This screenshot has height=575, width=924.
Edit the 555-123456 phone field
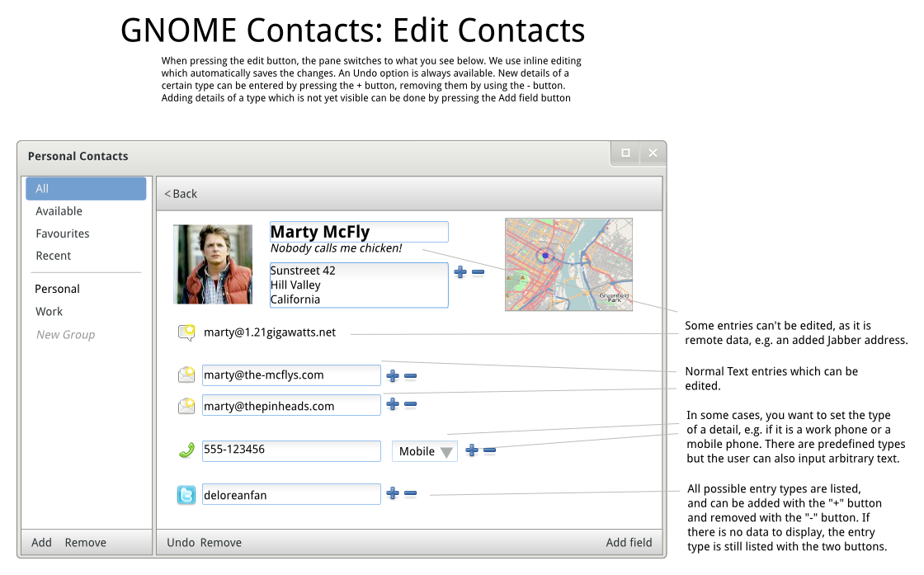pyautogui.click(x=291, y=450)
